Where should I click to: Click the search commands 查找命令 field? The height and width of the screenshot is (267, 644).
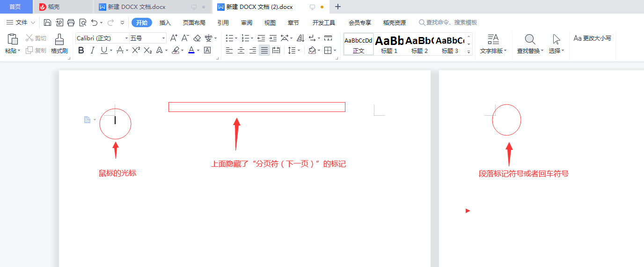pos(448,22)
